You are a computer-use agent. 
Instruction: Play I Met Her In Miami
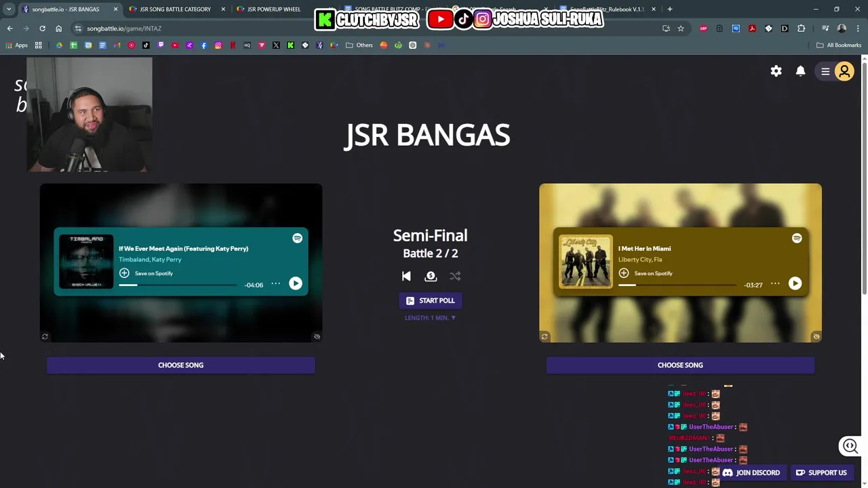[x=795, y=284]
